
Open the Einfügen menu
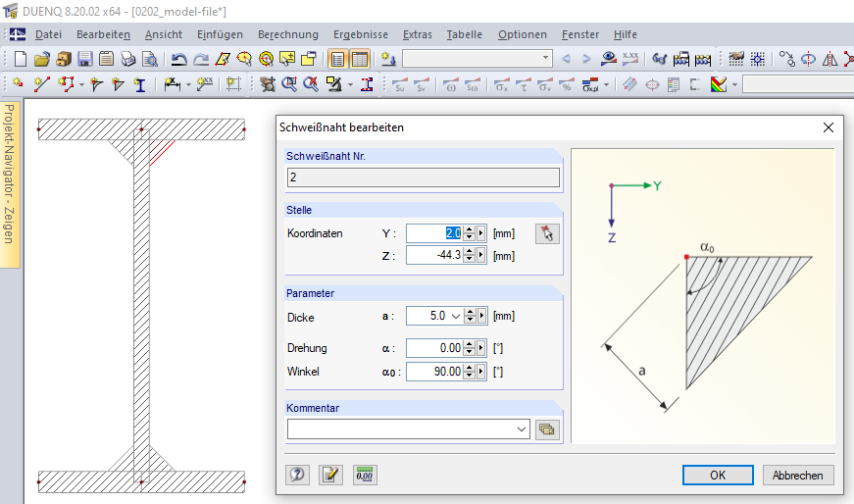pyautogui.click(x=220, y=34)
